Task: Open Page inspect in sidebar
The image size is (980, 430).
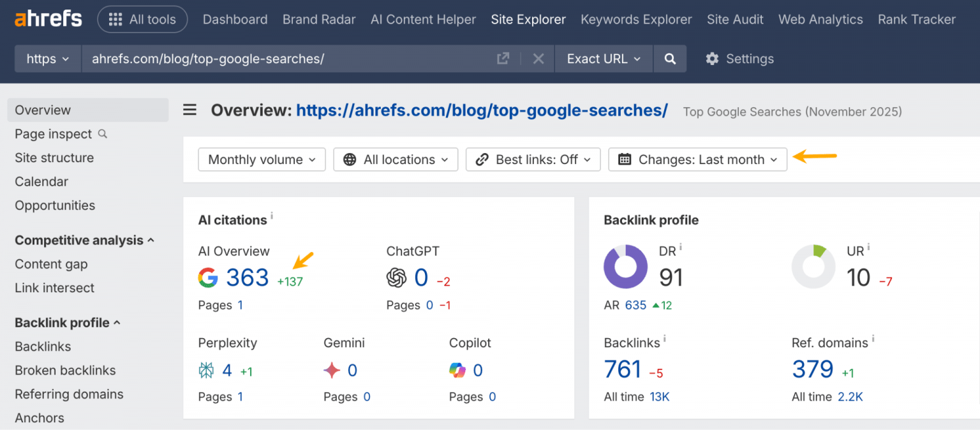Action: (54, 134)
